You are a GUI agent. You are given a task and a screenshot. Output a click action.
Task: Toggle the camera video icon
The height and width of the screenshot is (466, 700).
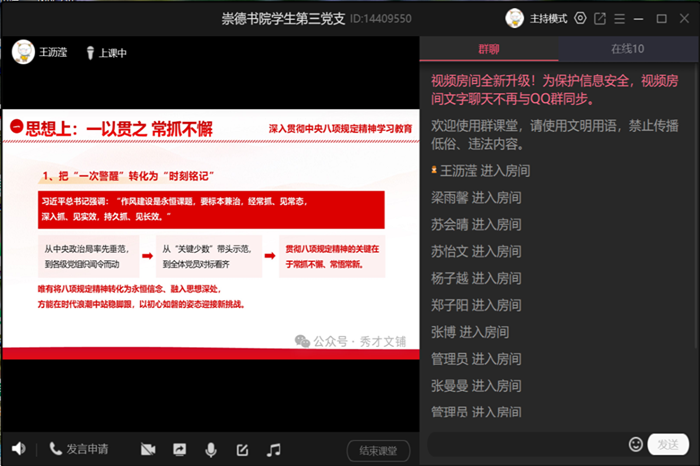[x=149, y=449]
